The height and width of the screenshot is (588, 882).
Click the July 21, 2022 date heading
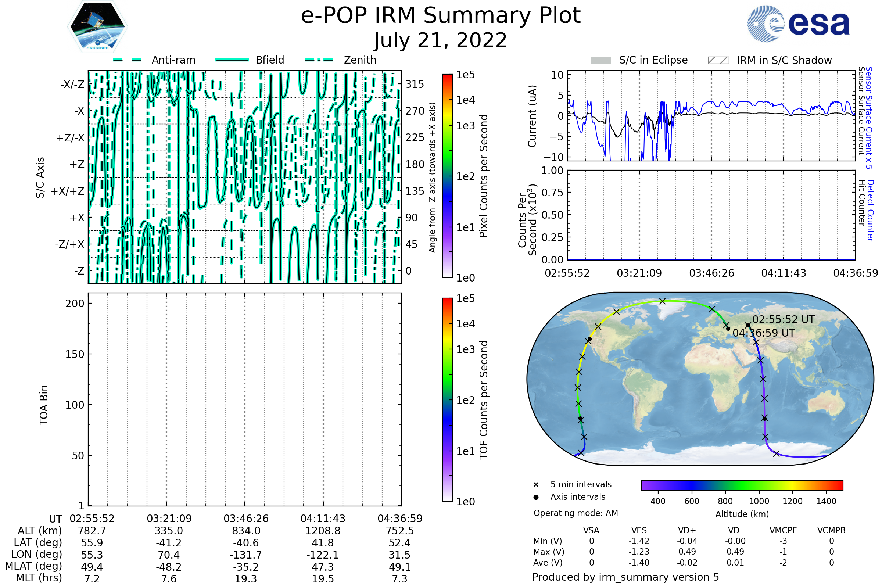[441, 40]
